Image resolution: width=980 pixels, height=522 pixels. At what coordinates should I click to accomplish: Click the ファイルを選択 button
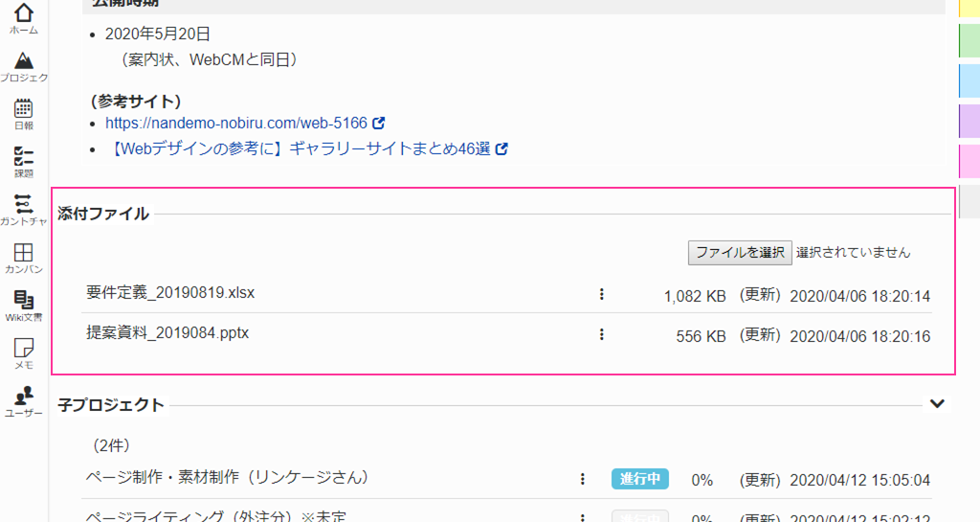coord(740,253)
